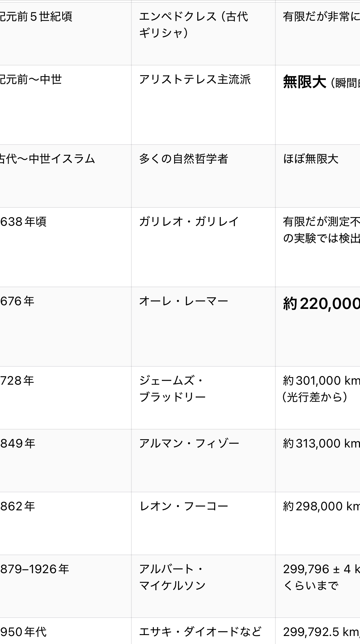The height and width of the screenshot is (644, 360).
Task: Click the ガリレオ・ガリレイ name cell
Action: click(189, 222)
